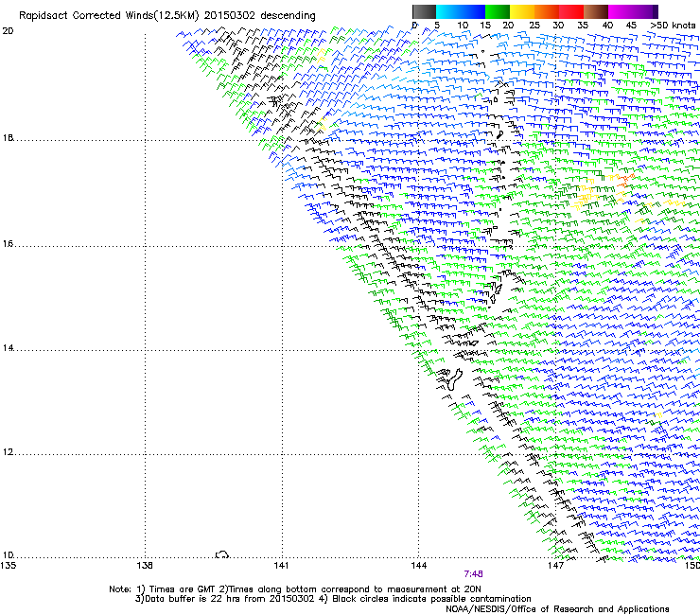700x615 pixels.
Task: Click the magenta 40-45 knots legend swatch
Action: pyautogui.click(x=621, y=11)
